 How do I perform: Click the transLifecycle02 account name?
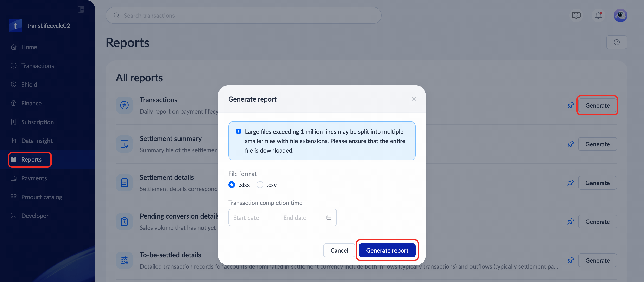point(49,26)
